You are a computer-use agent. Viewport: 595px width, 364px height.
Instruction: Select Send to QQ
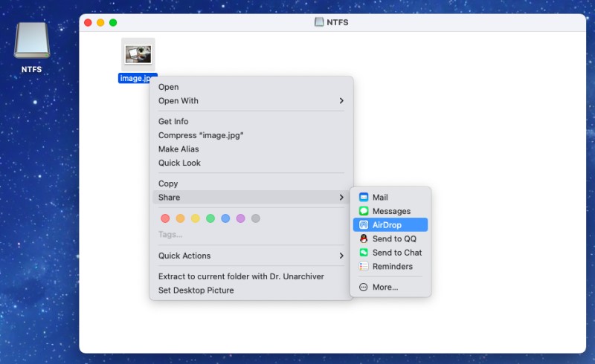(390, 238)
